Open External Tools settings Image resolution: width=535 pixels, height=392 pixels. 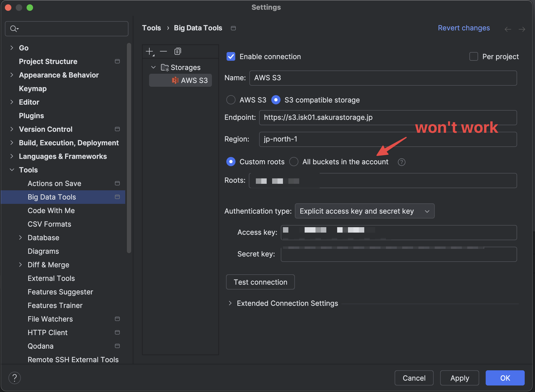51,278
